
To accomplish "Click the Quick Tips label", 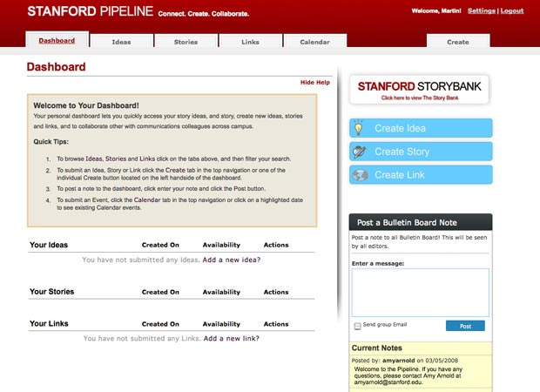I will coord(51,142).
